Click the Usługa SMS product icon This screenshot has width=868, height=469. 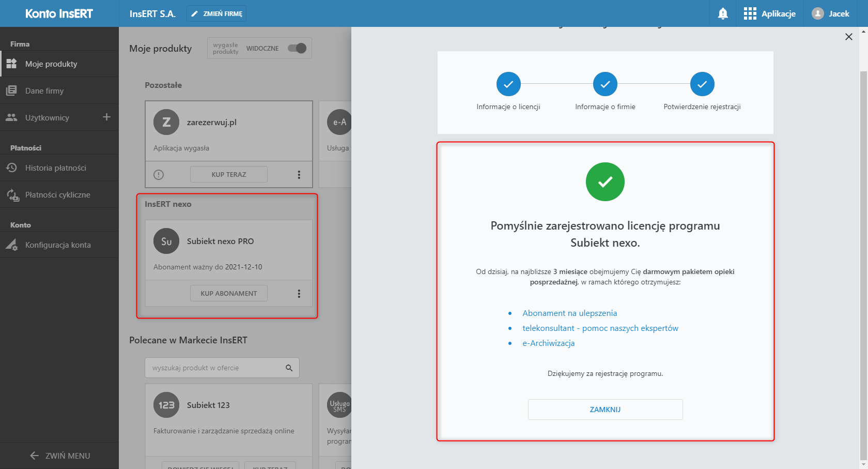339,405
